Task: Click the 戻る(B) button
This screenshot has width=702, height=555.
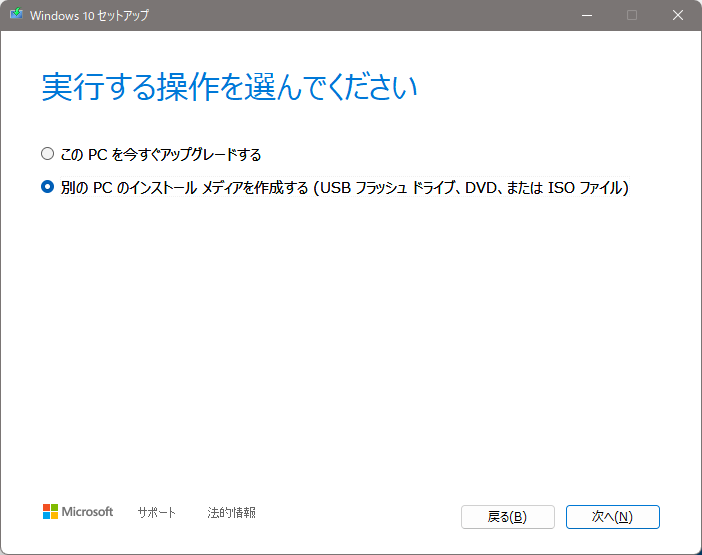Action: [x=508, y=517]
